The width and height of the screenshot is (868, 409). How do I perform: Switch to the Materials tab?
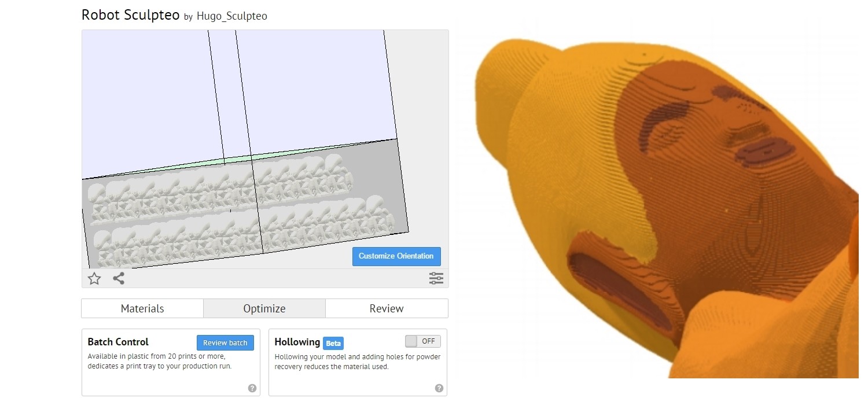[x=142, y=308]
